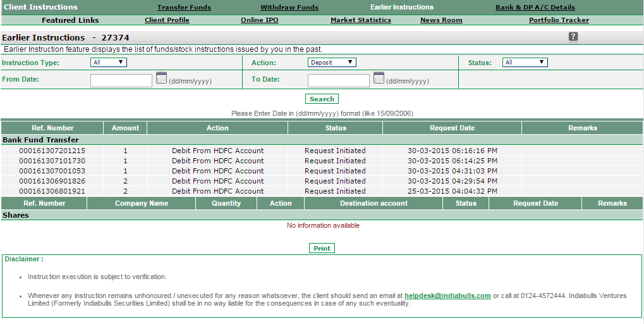Expand the Status filter dropdown
This screenshot has width=644, height=324.
[525, 62]
